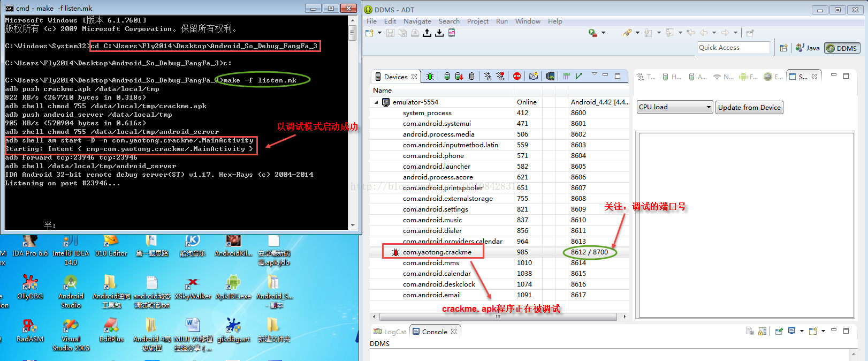The image size is (868, 361).
Task: Select com.yaotong.crackme process row
Action: (500, 252)
